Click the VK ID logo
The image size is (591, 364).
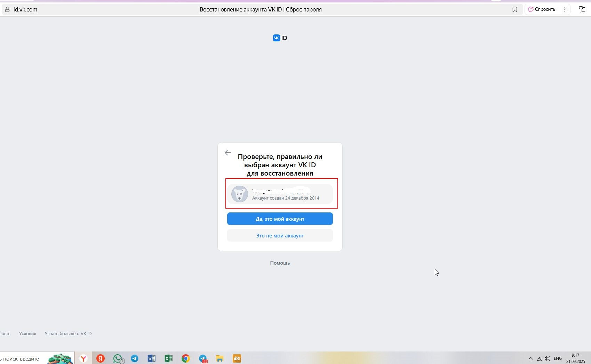[280, 38]
